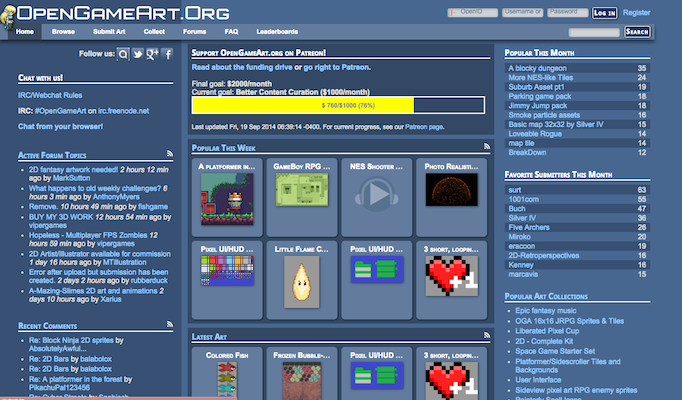Open 'Sideview pixel art RPG enemy sprites' collection
The width and height of the screenshot is (682, 400).
point(576,390)
